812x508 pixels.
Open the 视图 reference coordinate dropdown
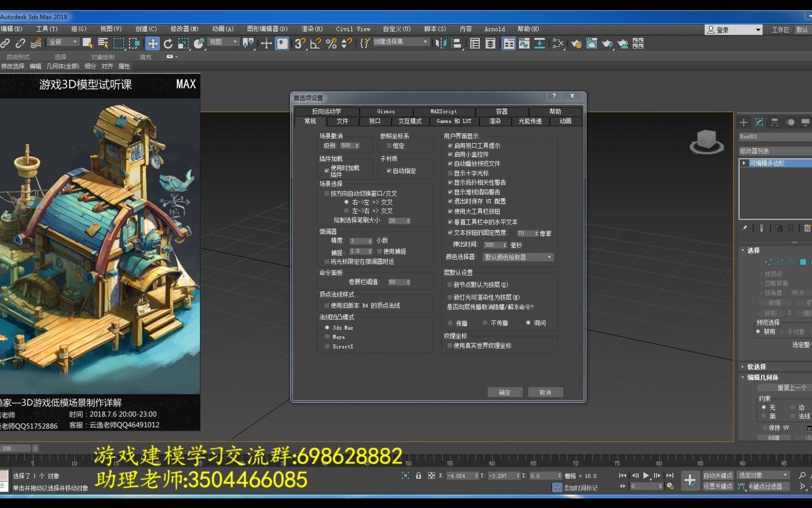pyautogui.click(x=223, y=42)
